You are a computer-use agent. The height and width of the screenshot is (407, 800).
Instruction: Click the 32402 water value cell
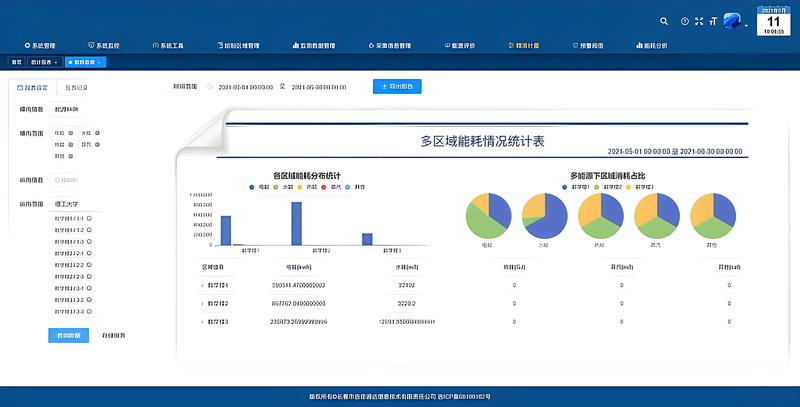click(407, 286)
